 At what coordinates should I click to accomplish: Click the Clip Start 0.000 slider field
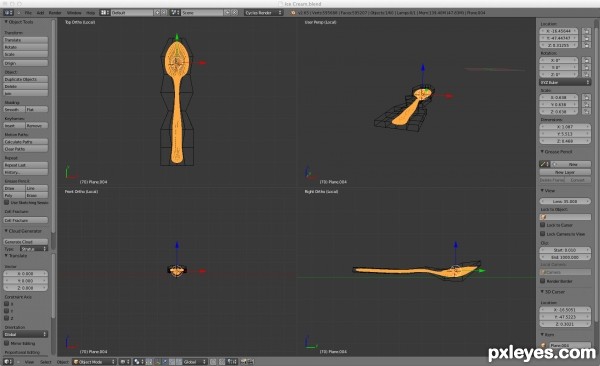coord(565,250)
